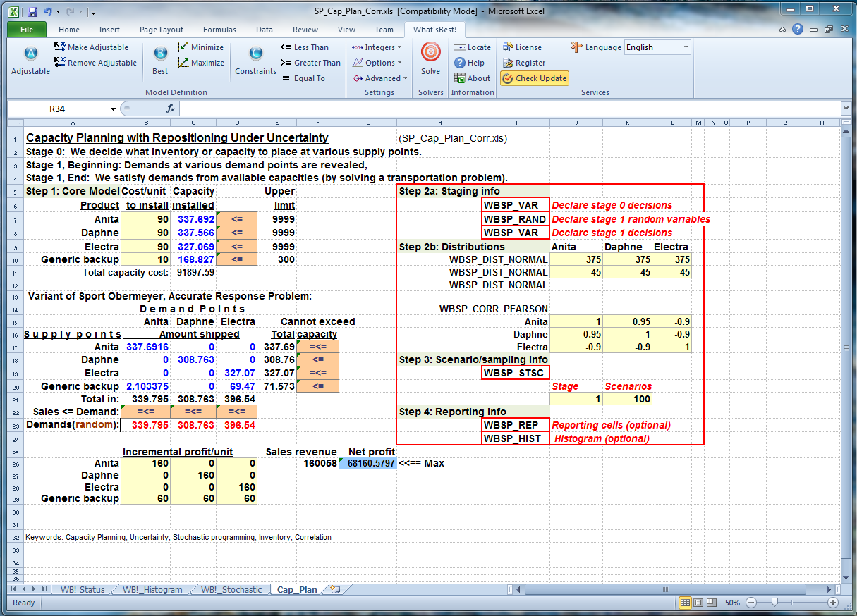Viewport: 857px width, 616px height.
Task: Run the Solve target icon
Action: [430, 54]
